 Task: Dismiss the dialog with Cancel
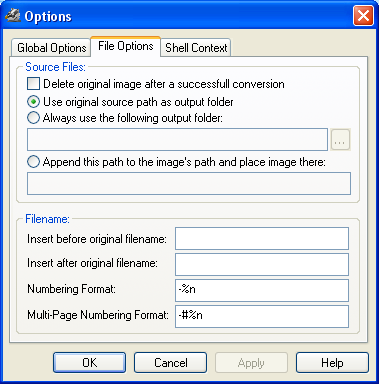pyautogui.click(x=170, y=362)
